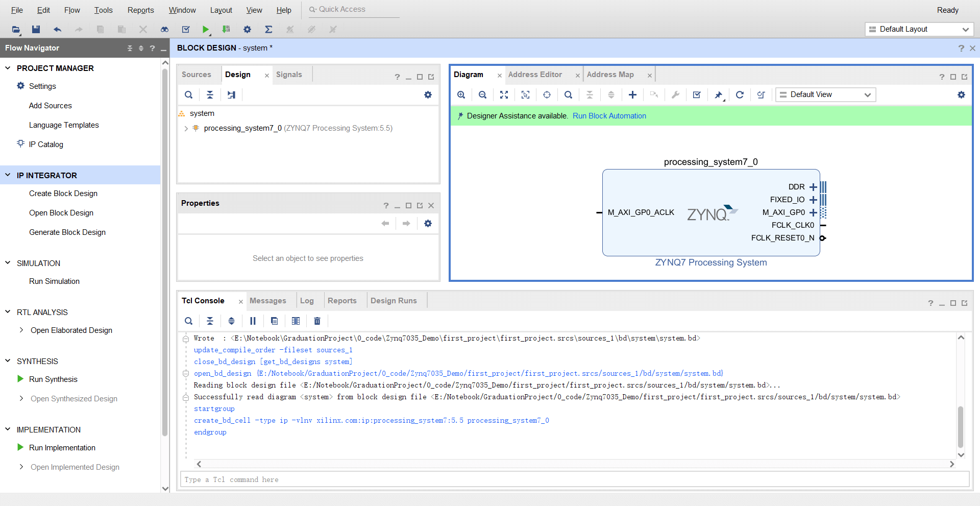This screenshot has height=506, width=980.
Task: Click Generate Block Design
Action: tap(67, 232)
